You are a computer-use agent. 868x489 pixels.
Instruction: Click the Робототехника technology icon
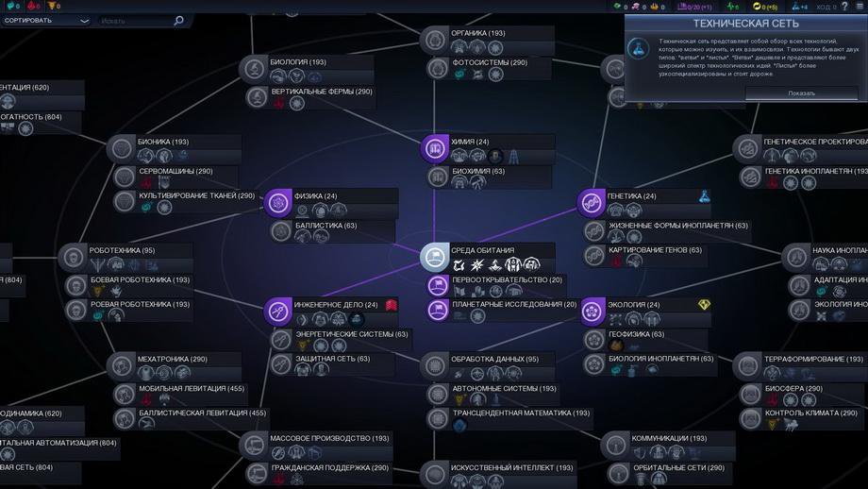[73, 256]
